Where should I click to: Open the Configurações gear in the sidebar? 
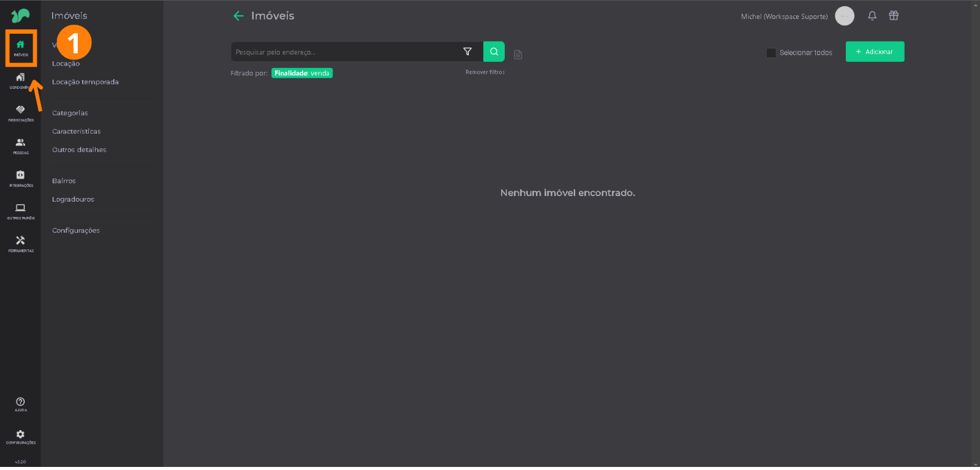pos(20,437)
